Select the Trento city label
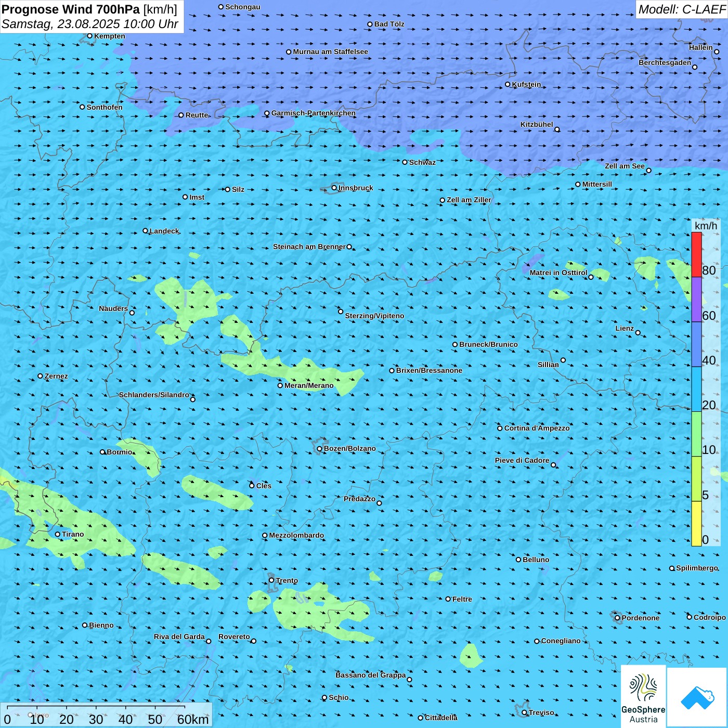Screen dimensions: 728x728 [x=287, y=580]
